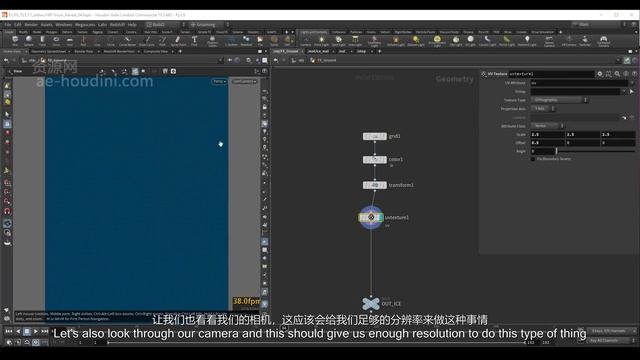The height and width of the screenshot is (360, 640).
Task: Click the uvtexture1 node name field
Action: click(551, 74)
